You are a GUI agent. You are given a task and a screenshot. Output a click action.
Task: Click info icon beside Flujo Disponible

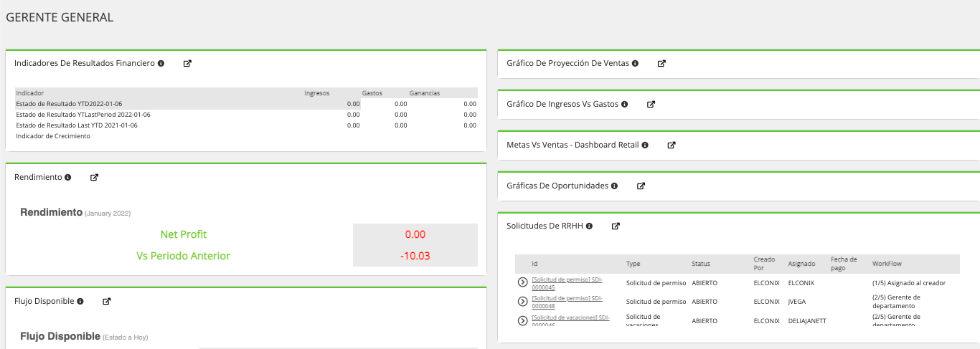(80, 301)
